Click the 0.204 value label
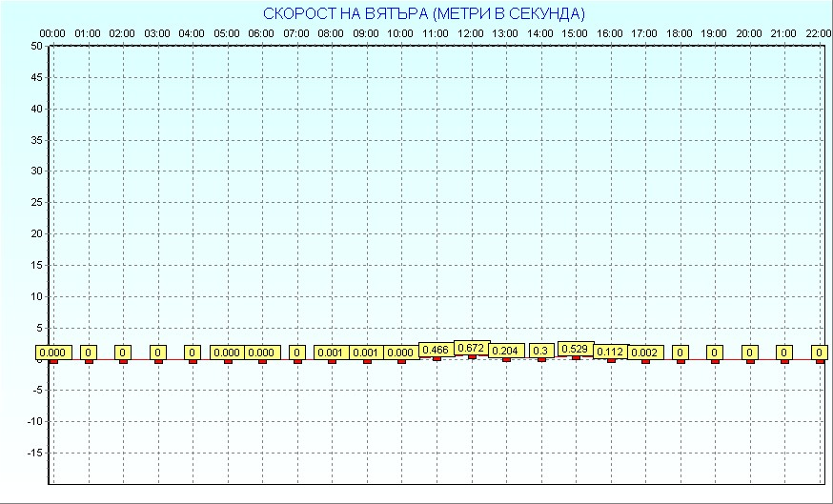The width and height of the screenshot is (833, 504). tap(506, 351)
